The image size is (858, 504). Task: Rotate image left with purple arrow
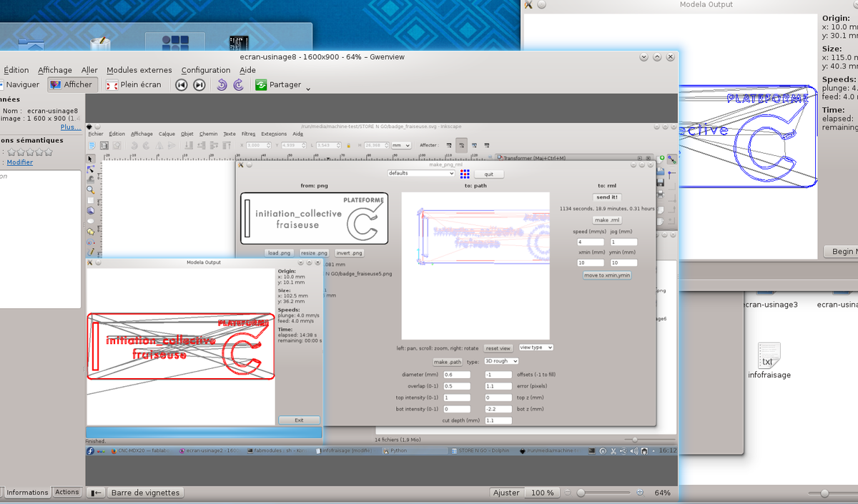[x=222, y=84]
